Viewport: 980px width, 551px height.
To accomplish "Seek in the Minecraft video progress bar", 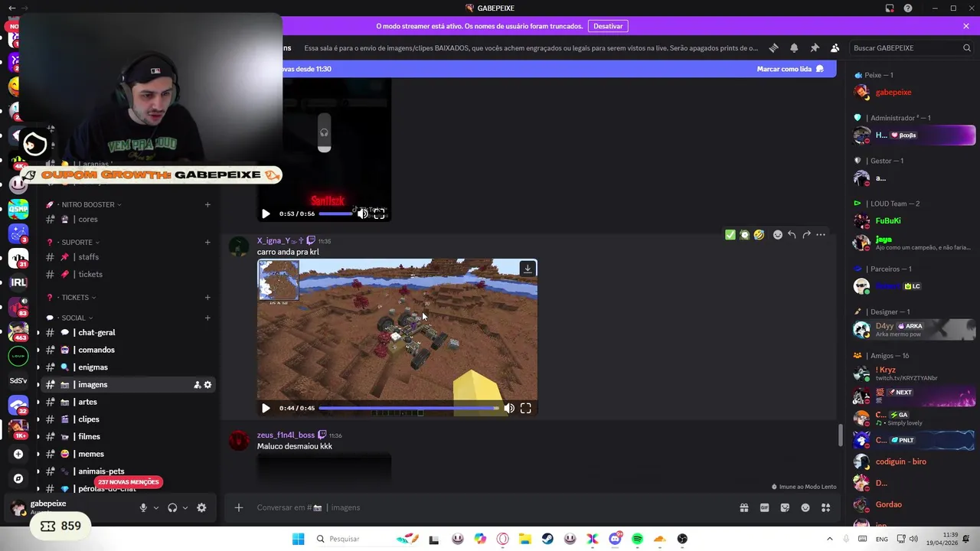I will (408, 409).
